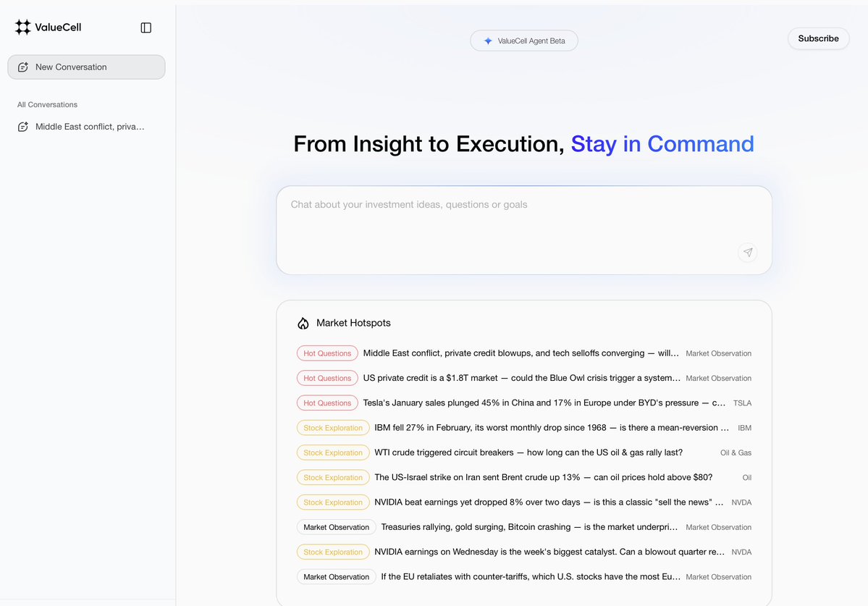Open Treasuries rallying, gold surging topic
868x606 pixels.
529,527
